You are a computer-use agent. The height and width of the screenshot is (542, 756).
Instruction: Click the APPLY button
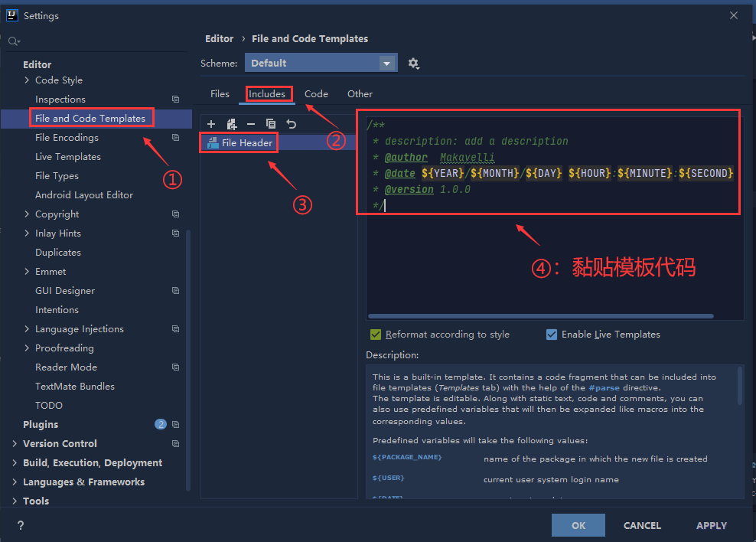pos(711,525)
